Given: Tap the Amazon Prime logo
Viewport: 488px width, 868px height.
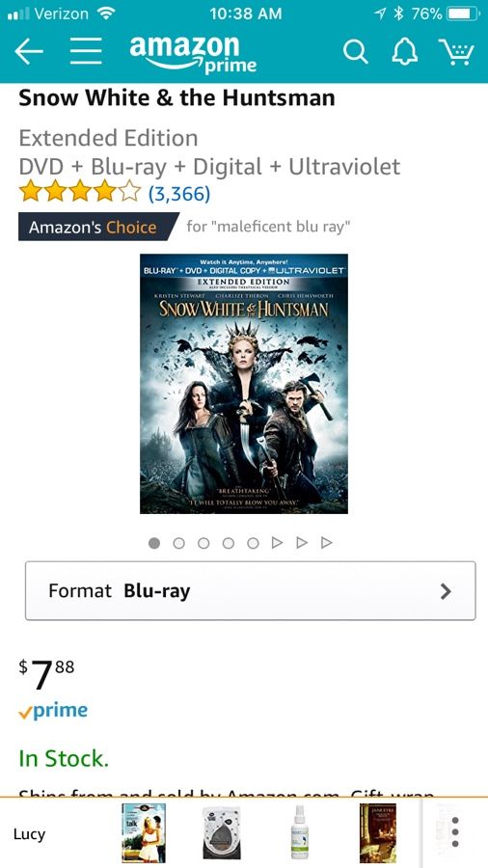Looking at the screenshot, I should point(193,54).
